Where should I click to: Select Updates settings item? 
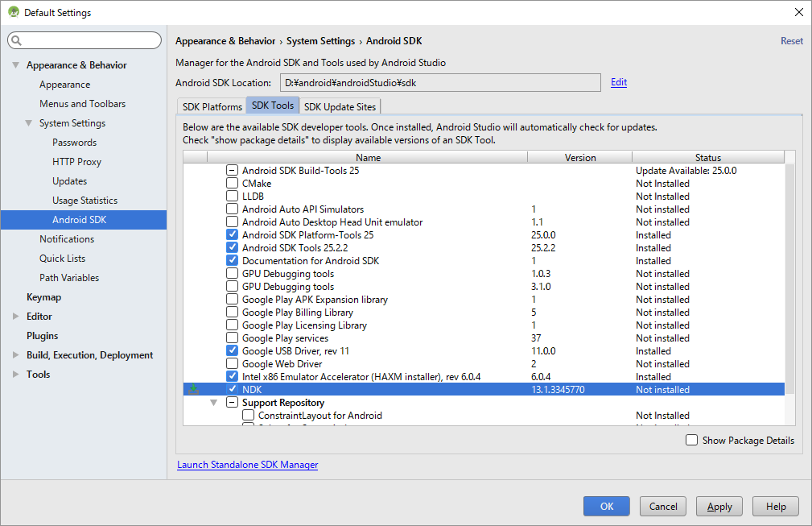[x=69, y=181]
